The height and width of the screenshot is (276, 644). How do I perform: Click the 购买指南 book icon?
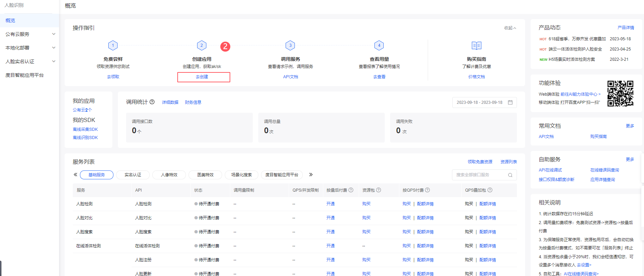point(477,45)
